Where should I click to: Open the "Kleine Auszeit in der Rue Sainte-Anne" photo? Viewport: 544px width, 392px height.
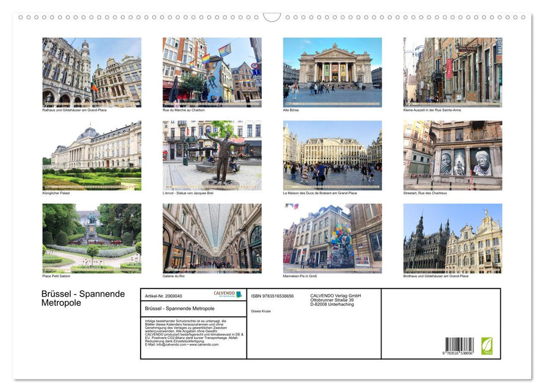point(452,73)
